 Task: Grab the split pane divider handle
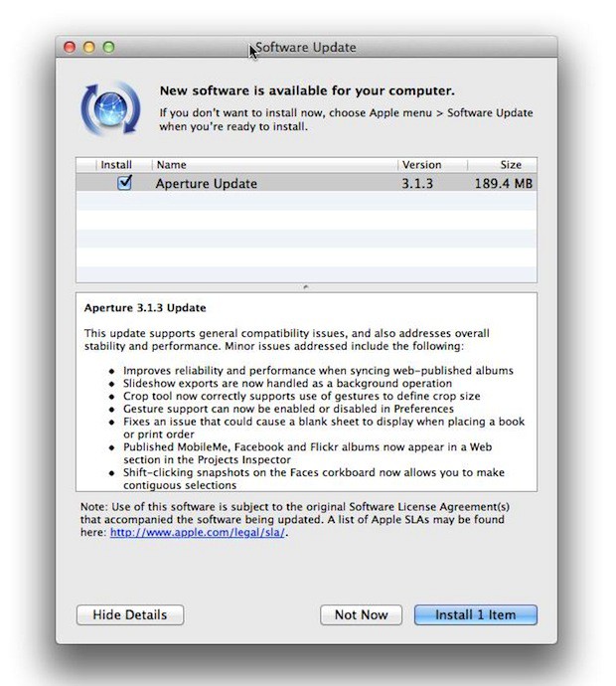pyautogui.click(x=306, y=287)
